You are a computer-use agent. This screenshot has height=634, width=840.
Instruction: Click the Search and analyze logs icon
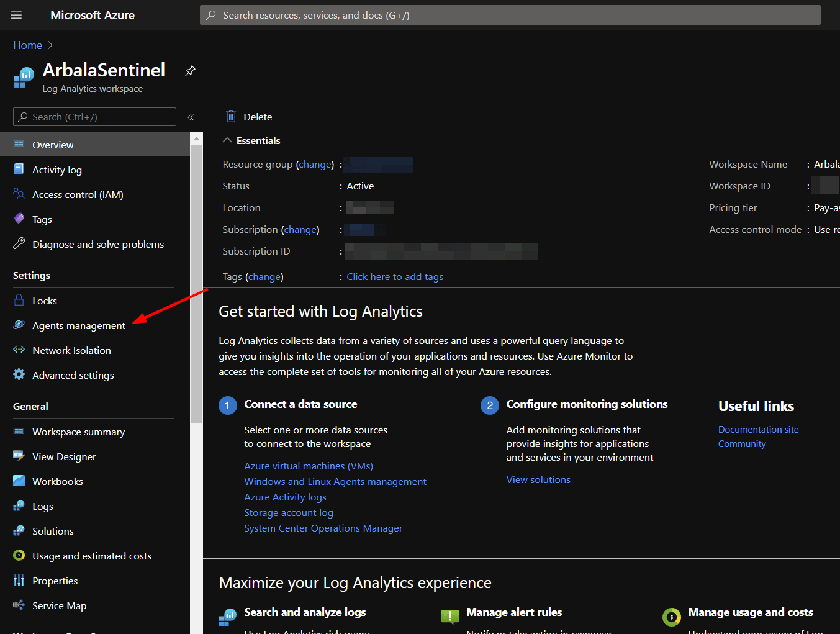228,617
